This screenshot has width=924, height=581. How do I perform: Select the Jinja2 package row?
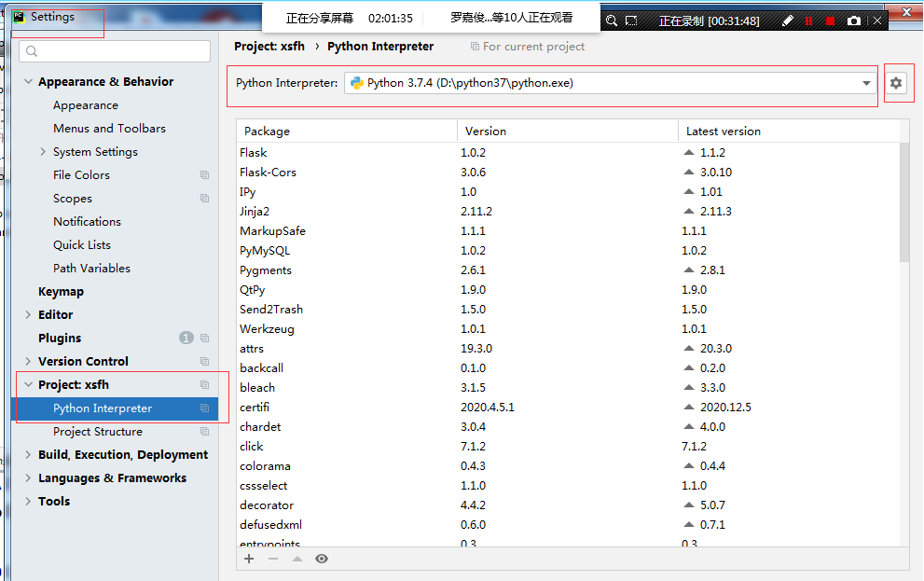(569, 211)
